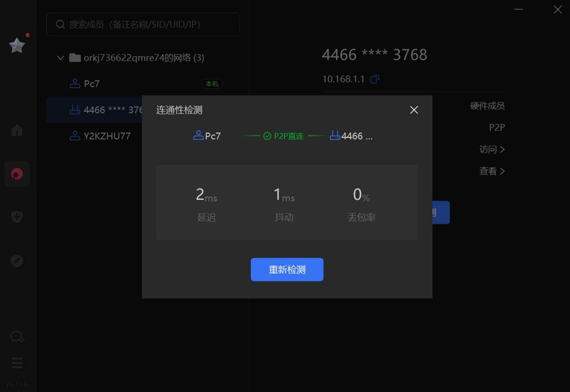Click the P2P label in details panel
Viewport: 570px width, 392px height.
click(x=497, y=128)
